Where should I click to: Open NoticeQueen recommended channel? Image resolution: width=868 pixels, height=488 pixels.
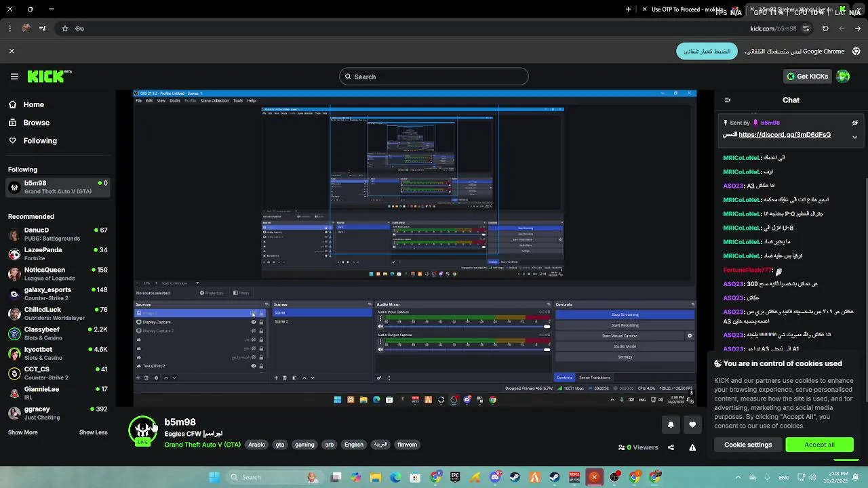(x=58, y=274)
